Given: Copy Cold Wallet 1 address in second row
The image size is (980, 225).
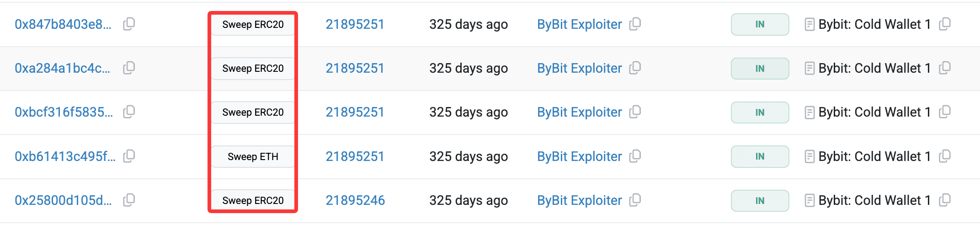Looking at the screenshot, I should [x=944, y=68].
